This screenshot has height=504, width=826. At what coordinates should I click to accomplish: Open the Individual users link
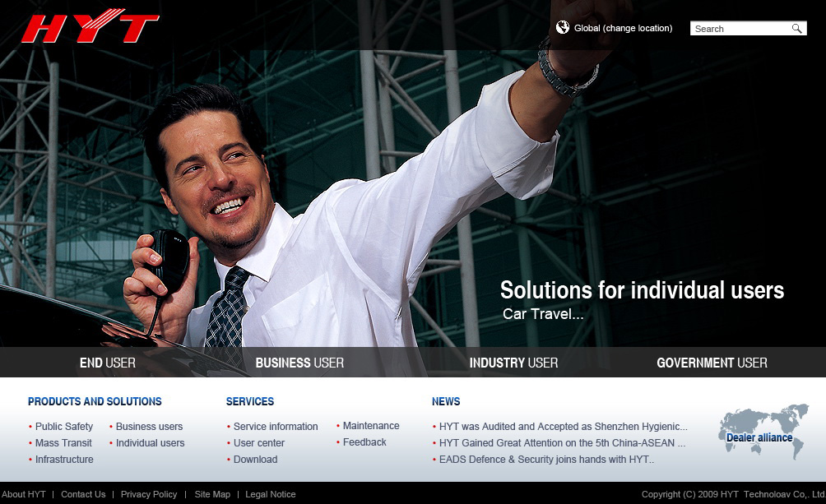coord(150,443)
